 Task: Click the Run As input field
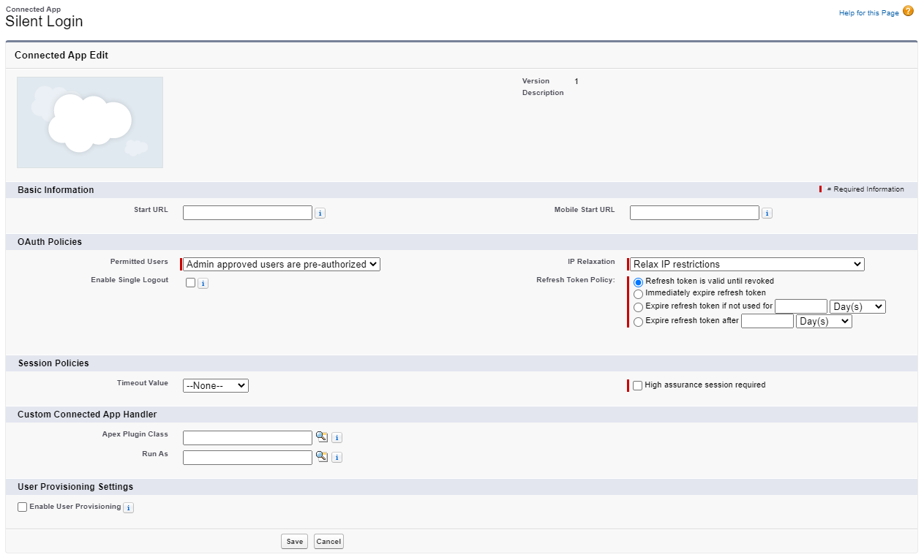247,458
